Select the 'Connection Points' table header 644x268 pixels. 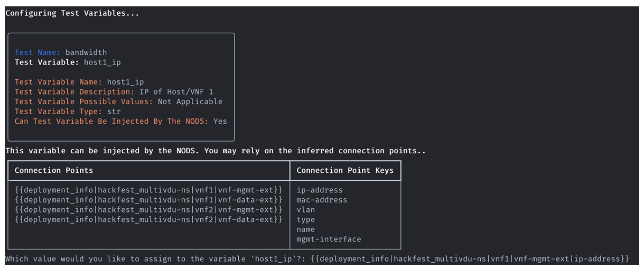point(54,170)
